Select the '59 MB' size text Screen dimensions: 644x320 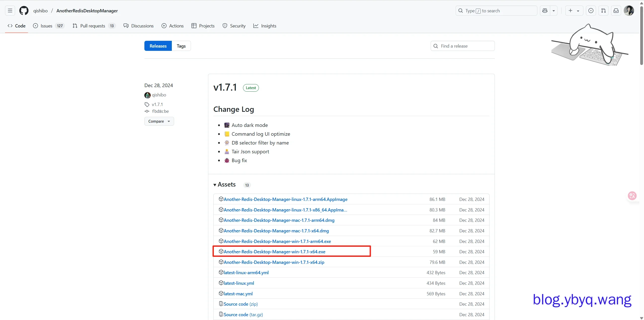[x=439, y=252]
